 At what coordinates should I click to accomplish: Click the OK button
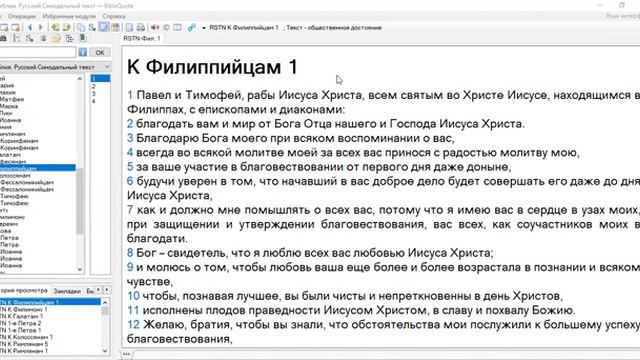point(100,52)
